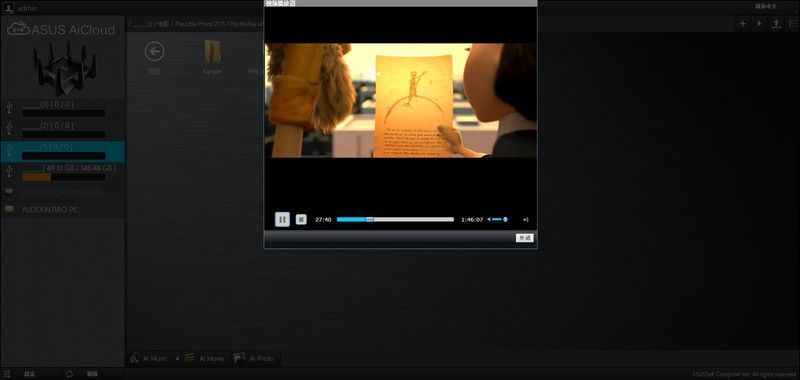The image size is (800, 380).
Task: Open the Sample folder
Action: pyautogui.click(x=212, y=58)
